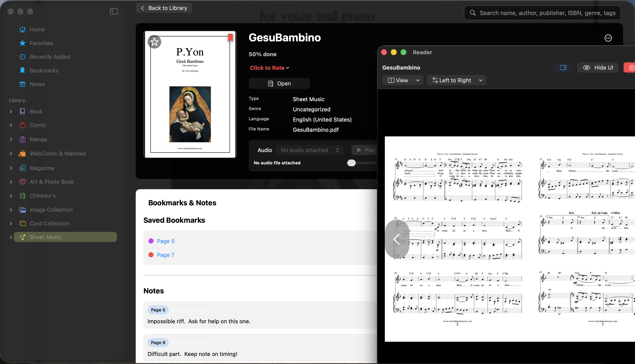Image resolution: width=635 pixels, height=364 pixels.
Task: Click the Image Collection icon
Action: [x=23, y=210]
